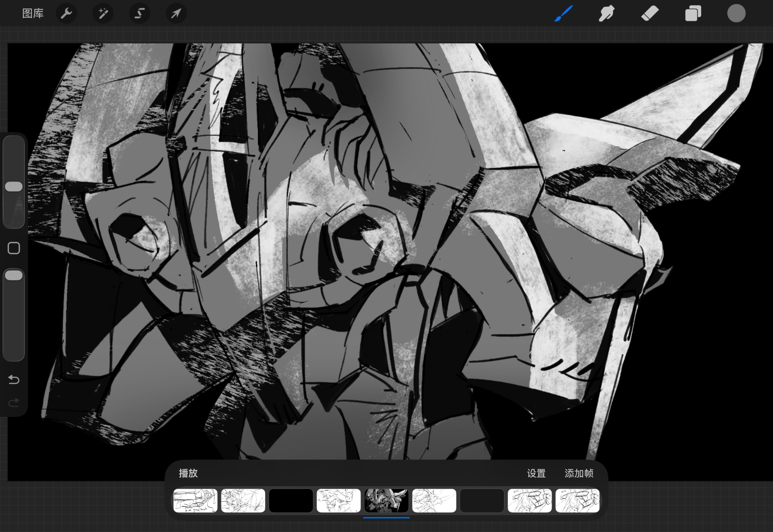Image resolution: width=773 pixels, height=532 pixels.
Task: Click the brush size slider handle
Action: [x=14, y=187]
